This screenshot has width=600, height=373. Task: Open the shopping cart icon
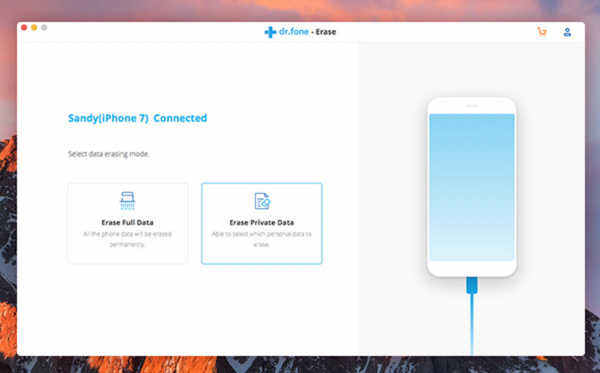coord(541,32)
